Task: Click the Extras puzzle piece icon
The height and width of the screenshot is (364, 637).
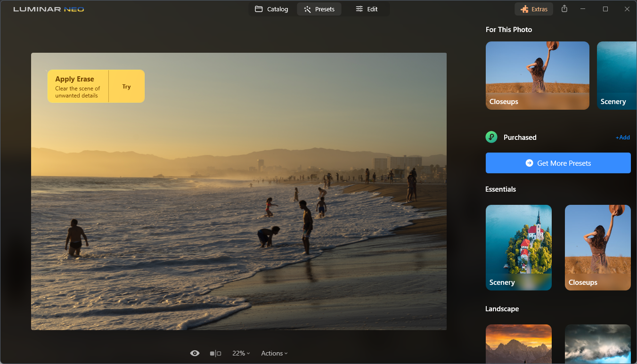Action: 524,9
